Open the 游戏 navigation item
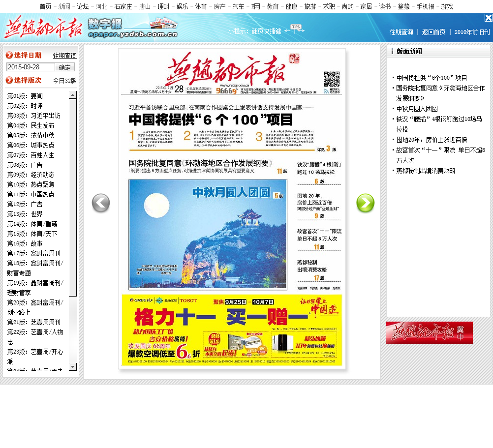The height and width of the screenshot is (448, 493). point(447,6)
